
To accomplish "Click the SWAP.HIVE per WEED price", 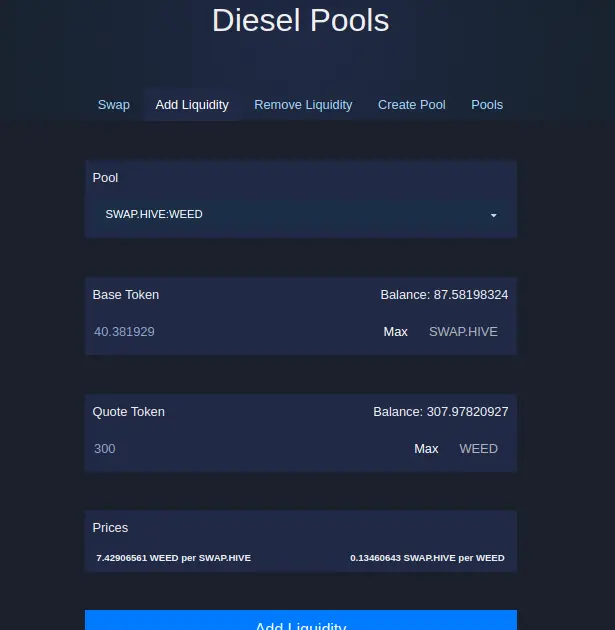I will pyautogui.click(x=427, y=558).
